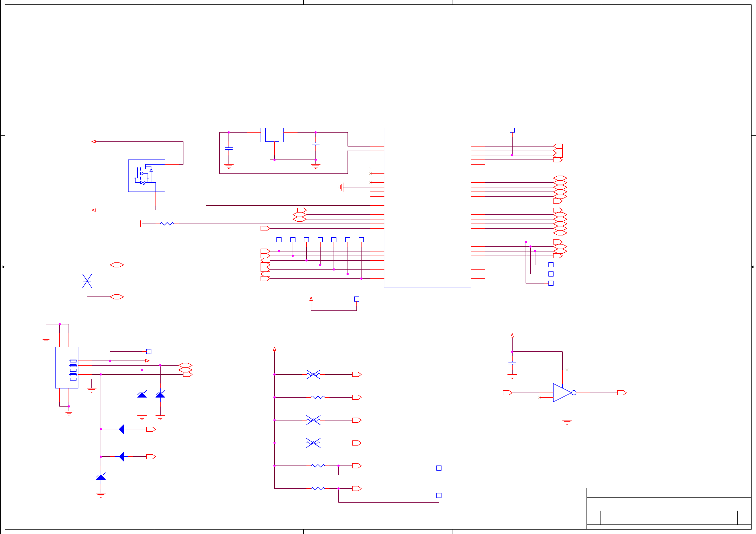Select the bottom-most Zener diode at lower left
The image size is (756, 534).
click(x=101, y=477)
